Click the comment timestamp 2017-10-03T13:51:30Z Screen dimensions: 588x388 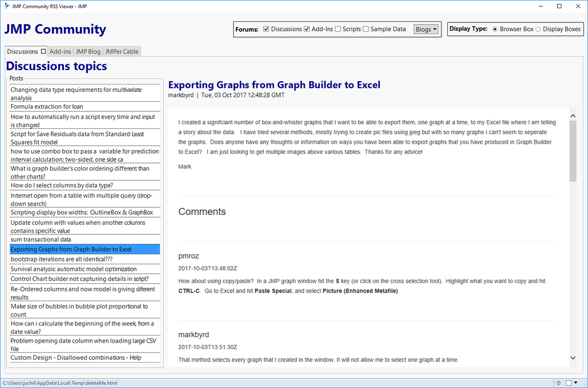coord(208,347)
